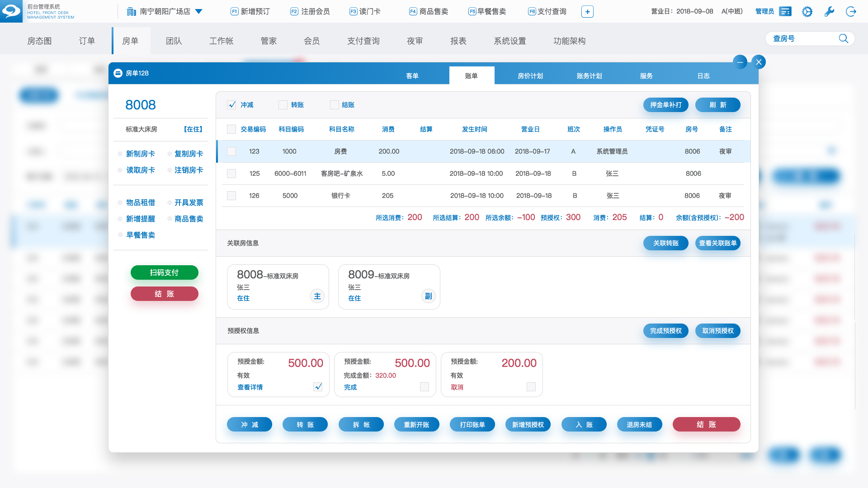The height and width of the screenshot is (488, 868).
Task: Toggle the select-all checkbox beside 交易编码
Action: coord(231,129)
